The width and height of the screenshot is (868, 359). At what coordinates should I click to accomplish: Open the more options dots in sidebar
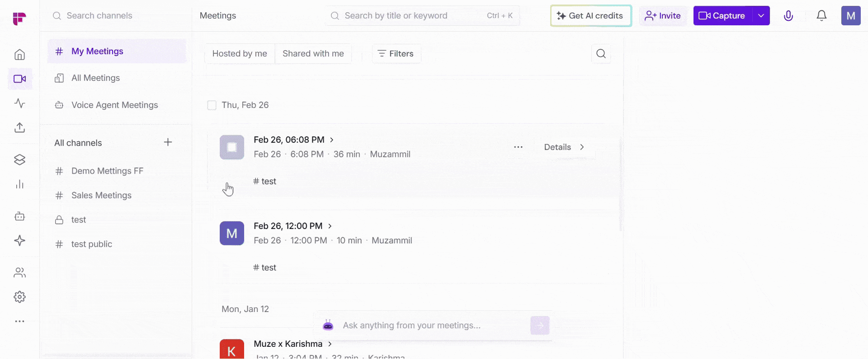(x=19, y=321)
